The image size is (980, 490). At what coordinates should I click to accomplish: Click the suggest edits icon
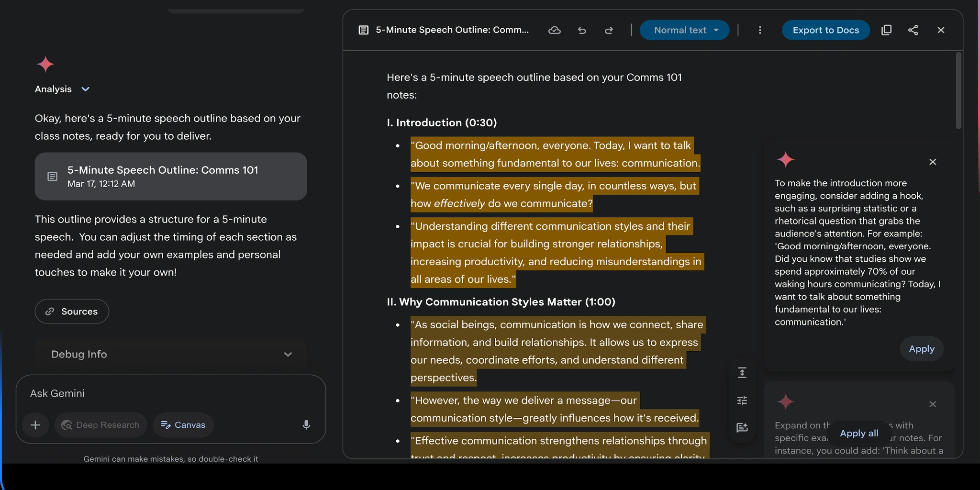coord(742,427)
